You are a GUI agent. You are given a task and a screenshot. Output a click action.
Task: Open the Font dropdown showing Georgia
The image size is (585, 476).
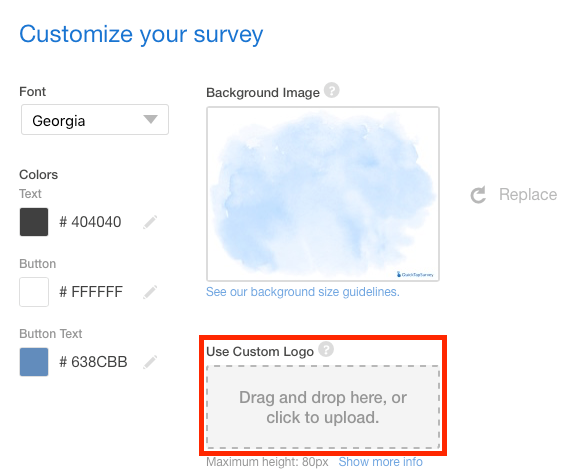[95, 119]
